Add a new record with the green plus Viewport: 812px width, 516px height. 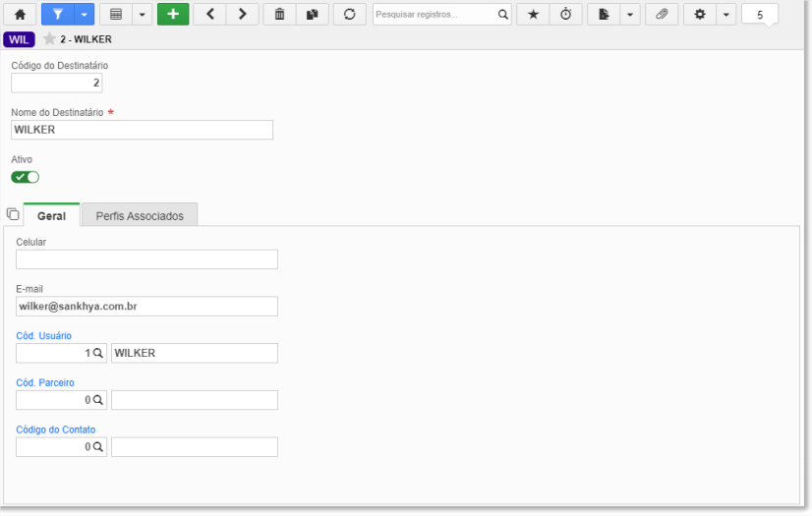(x=173, y=15)
